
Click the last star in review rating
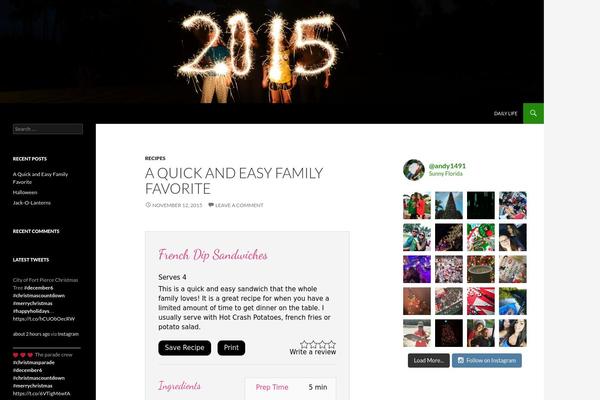332,344
